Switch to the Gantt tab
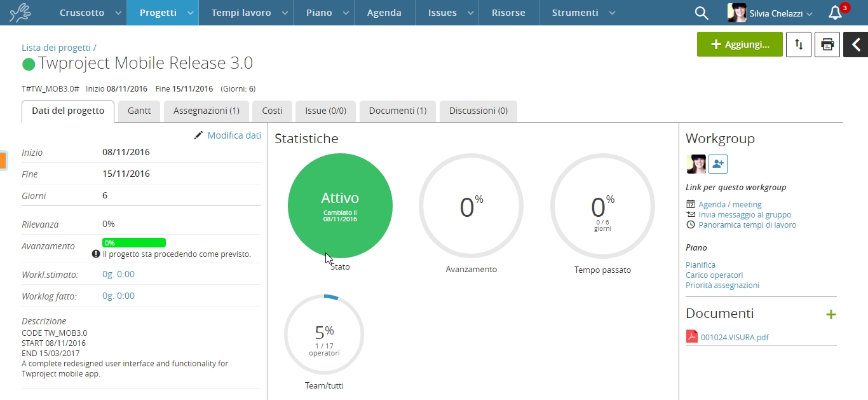This screenshot has height=400, width=868. tap(139, 111)
